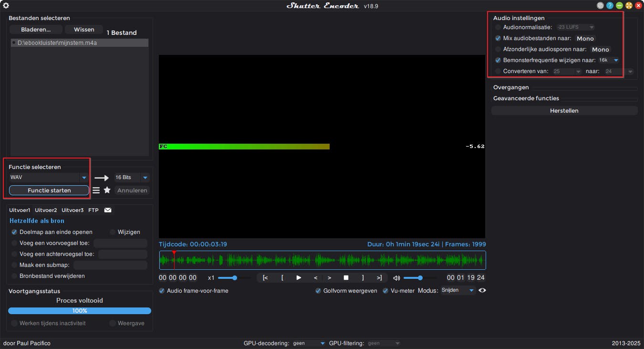Click the Herstellen button

564,111
